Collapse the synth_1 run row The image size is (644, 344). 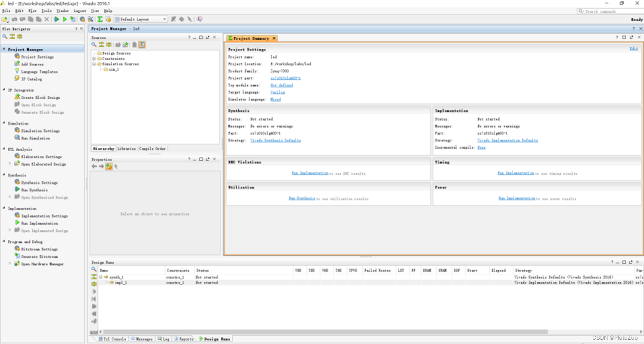tap(101, 277)
